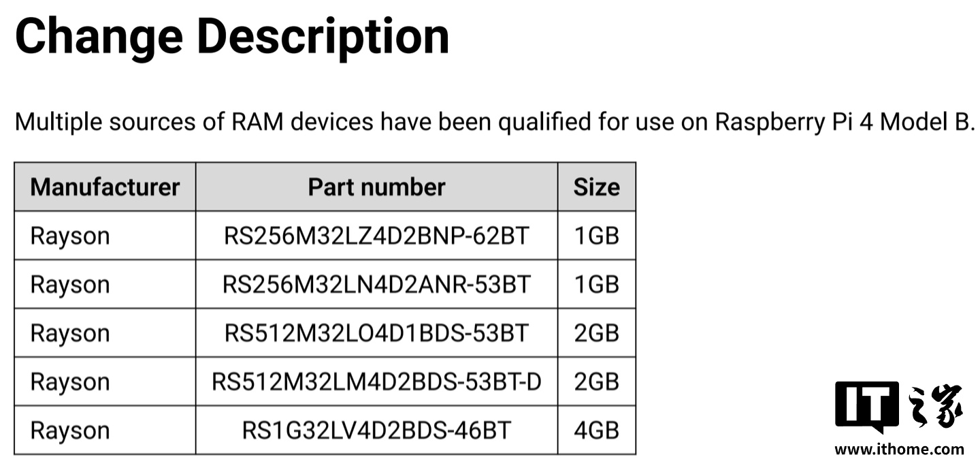Select part number RS256M32LZ4D2BNP-62BT cell
This screenshot has width=980, height=468.
[x=376, y=236]
